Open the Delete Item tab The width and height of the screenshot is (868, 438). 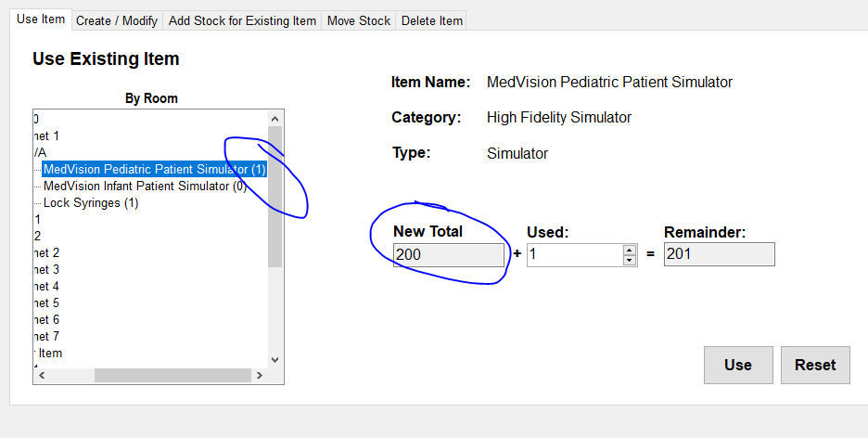[x=432, y=21]
